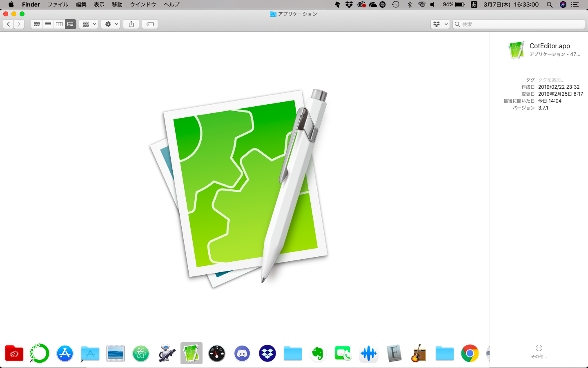Click the modified date 2019年2月25日 8:17

(x=561, y=94)
